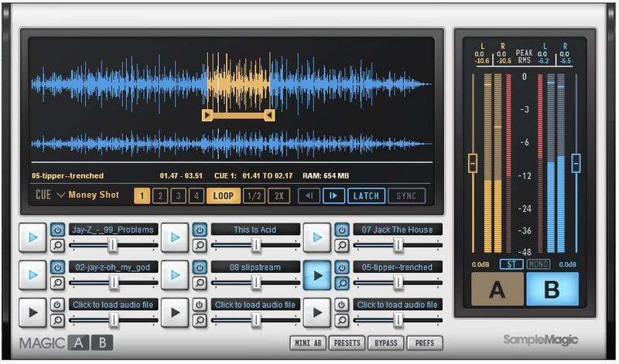Open PREFS settings
This screenshot has height=364, width=619.
pos(425,342)
